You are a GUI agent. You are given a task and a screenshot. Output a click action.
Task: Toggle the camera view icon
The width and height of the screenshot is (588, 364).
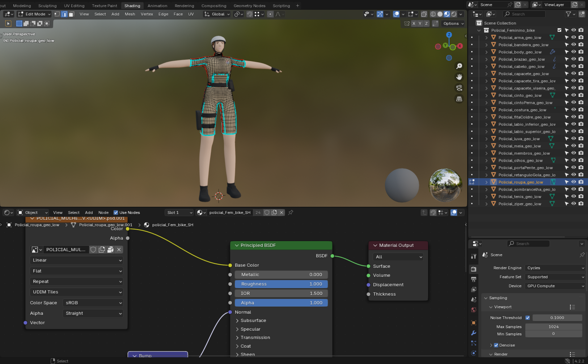pos(459,88)
